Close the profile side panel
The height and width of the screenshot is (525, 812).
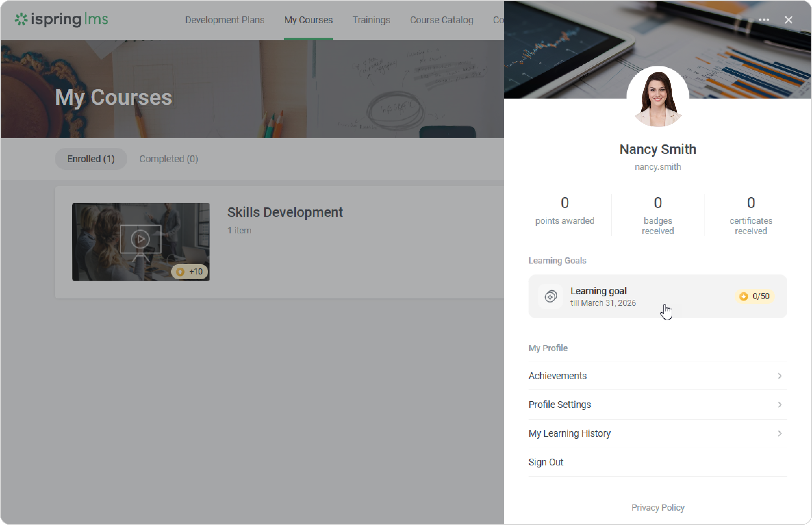point(788,20)
